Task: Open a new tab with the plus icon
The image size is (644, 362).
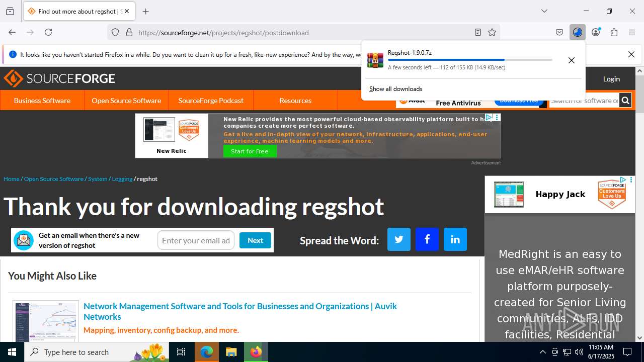Action: 146,11
